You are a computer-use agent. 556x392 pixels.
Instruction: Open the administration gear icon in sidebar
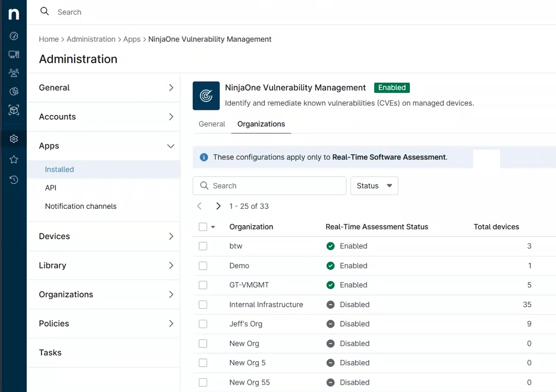pyautogui.click(x=14, y=139)
